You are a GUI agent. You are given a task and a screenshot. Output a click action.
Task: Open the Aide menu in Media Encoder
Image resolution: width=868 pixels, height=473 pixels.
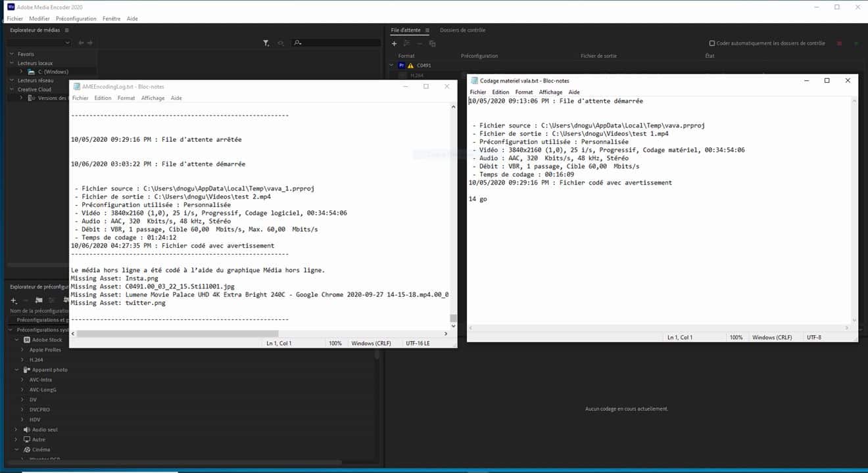[x=132, y=18]
